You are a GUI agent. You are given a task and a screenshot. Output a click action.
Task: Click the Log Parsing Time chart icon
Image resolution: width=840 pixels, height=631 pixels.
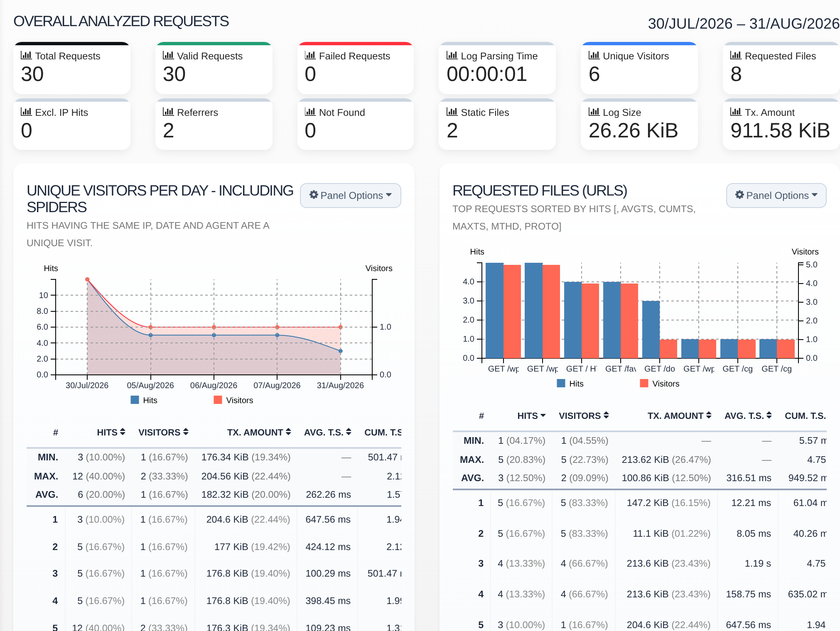tap(452, 55)
